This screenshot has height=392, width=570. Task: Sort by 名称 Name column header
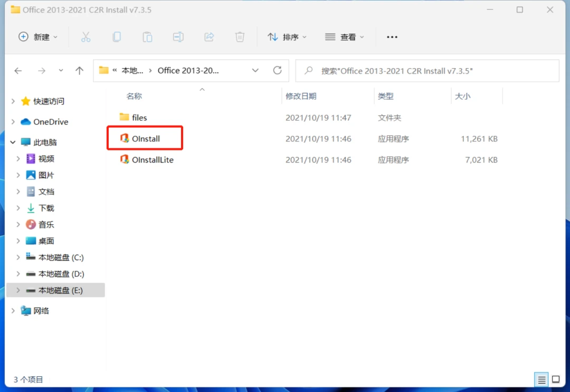click(x=134, y=96)
